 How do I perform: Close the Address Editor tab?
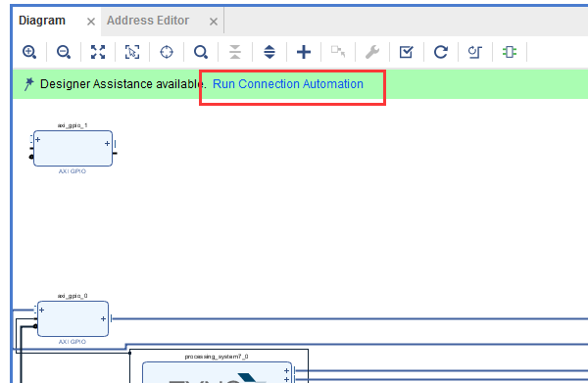tap(214, 22)
